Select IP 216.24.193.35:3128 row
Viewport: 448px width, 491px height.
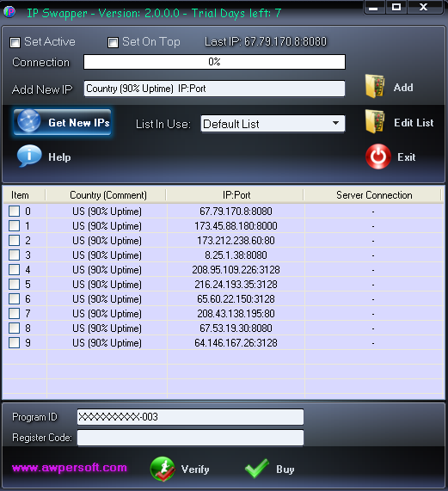coord(236,285)
